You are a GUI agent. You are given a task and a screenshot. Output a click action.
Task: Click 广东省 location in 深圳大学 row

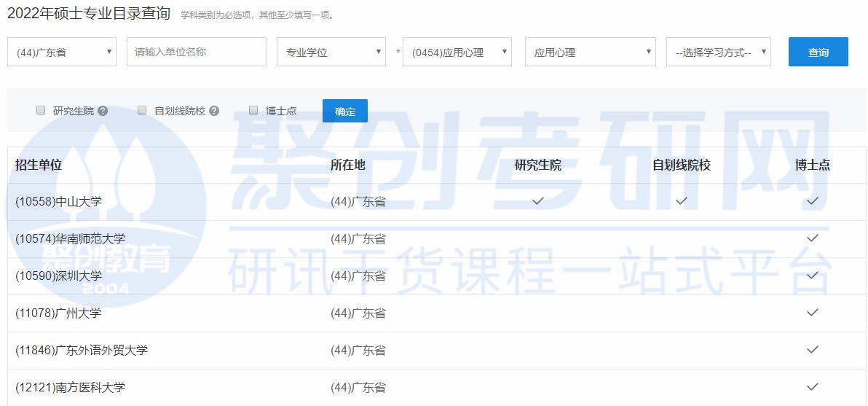(358, 276)
